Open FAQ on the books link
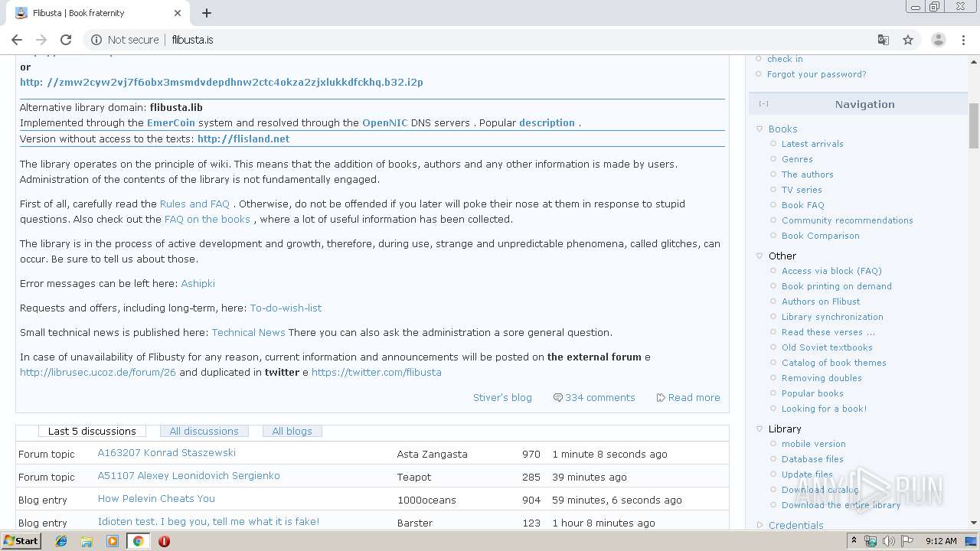 [x=207, y=220]
